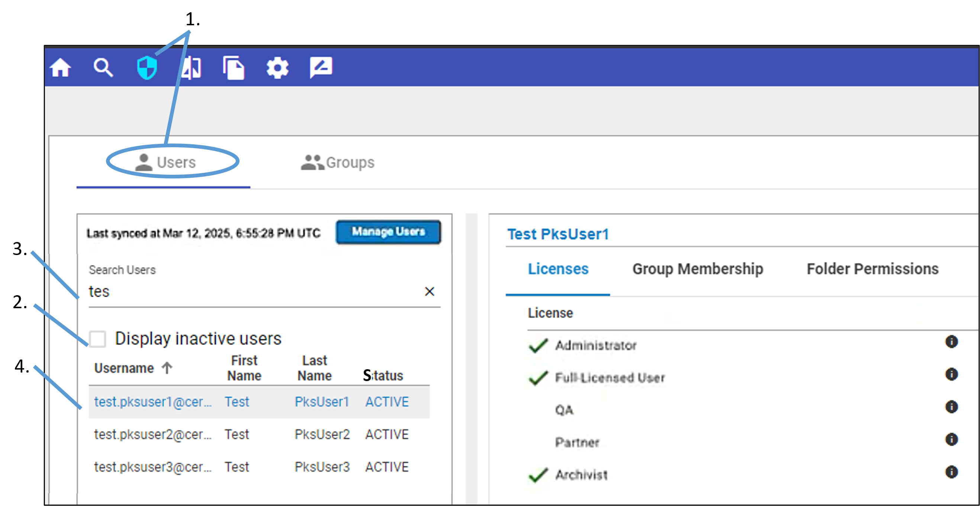Clear the Search Users field

[429, 291]
